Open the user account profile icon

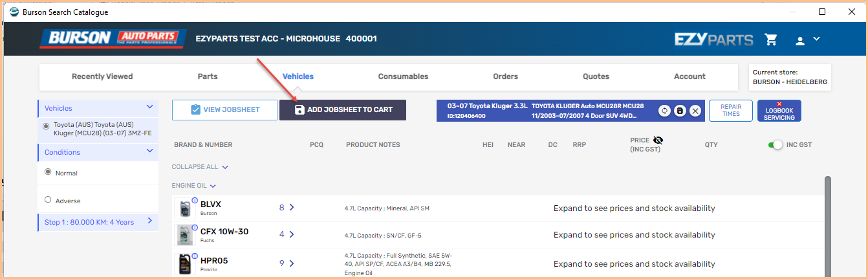tap(800, 40)
